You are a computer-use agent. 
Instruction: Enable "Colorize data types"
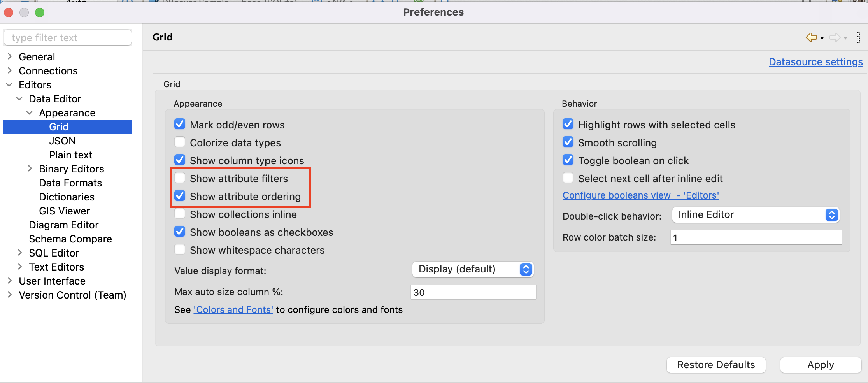(x=180, y=142)
